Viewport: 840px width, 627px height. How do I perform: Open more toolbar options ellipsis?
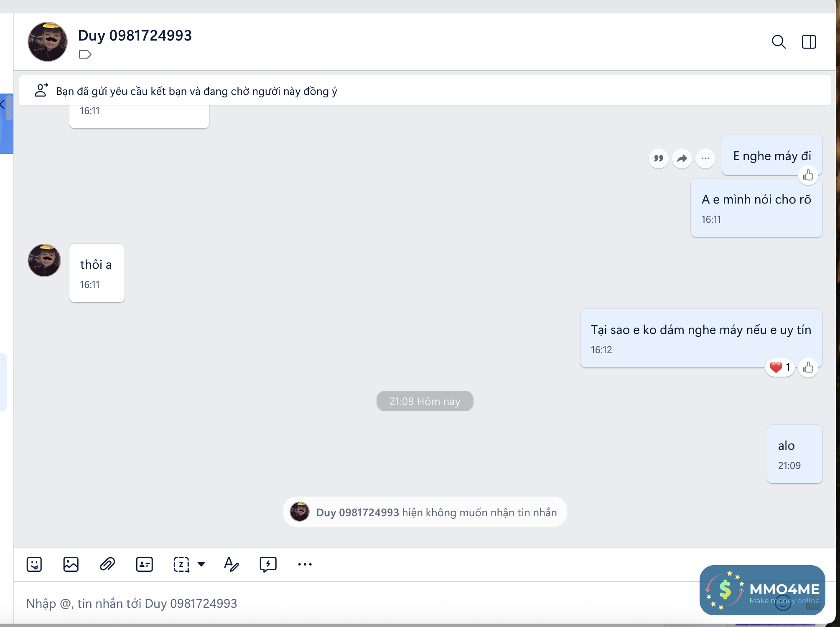tap(305, 564)
